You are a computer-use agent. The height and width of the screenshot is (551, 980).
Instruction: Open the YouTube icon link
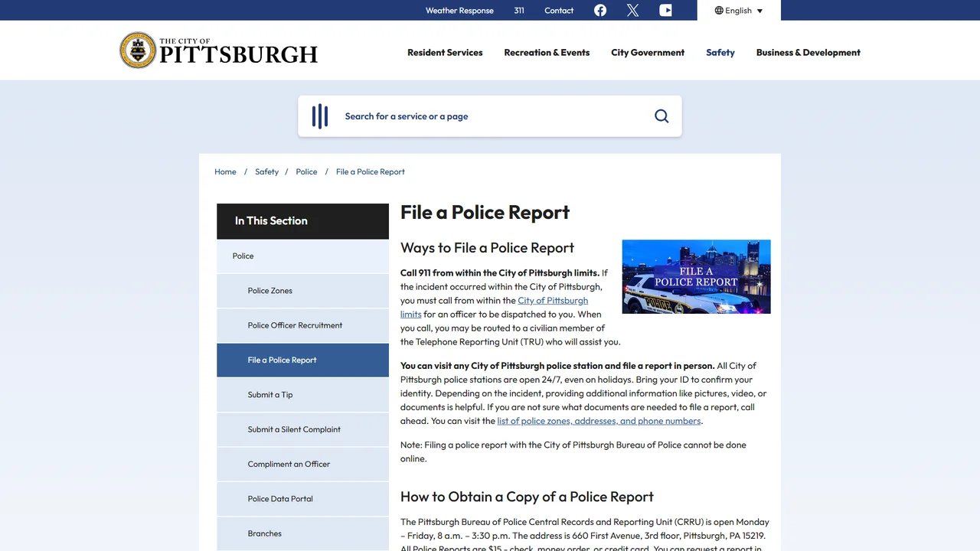pyautogui.click(x=665, y=10)
